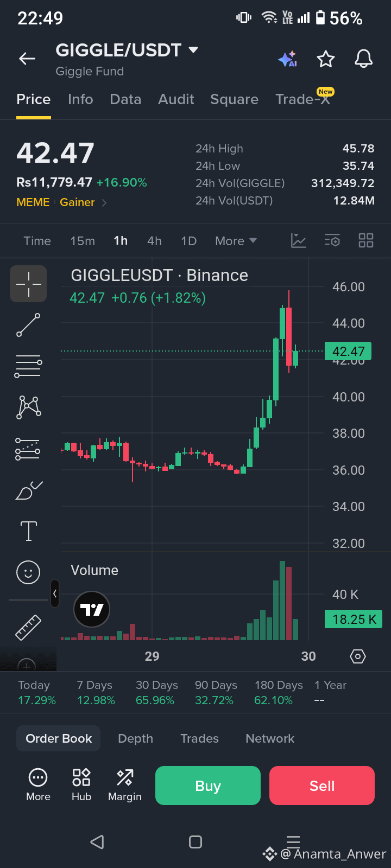Open the More options button
This screenshot has width=391, height=868.
click(x=38, y=785)
